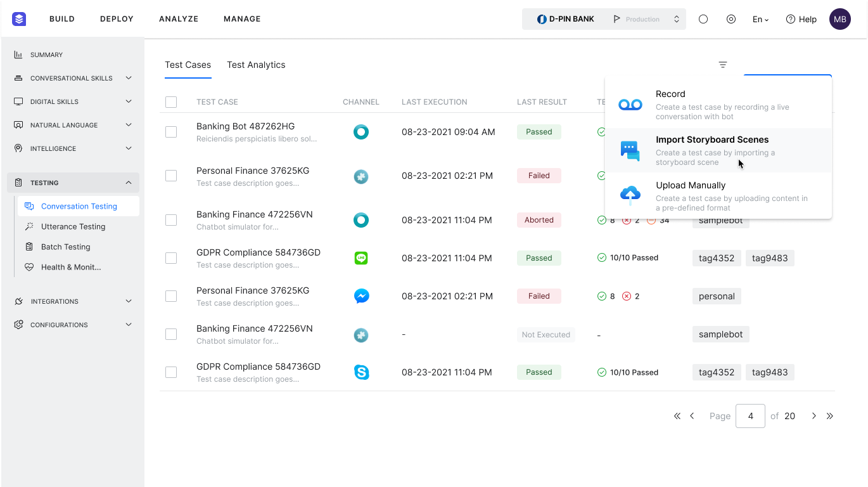This screenshot has width=868, height=487.
Task: Click the Help button
Action: tap(801, 19)
